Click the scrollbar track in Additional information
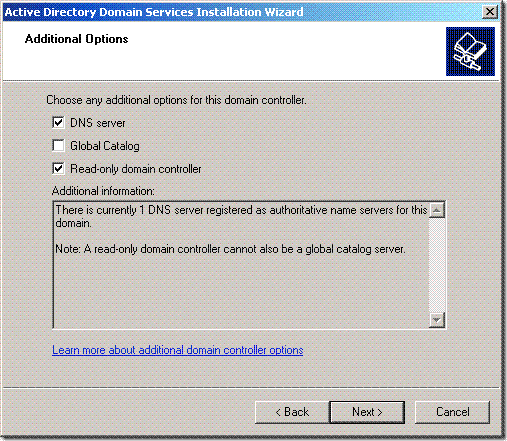Viewport: 507px width, 441px height. [437, 265]
